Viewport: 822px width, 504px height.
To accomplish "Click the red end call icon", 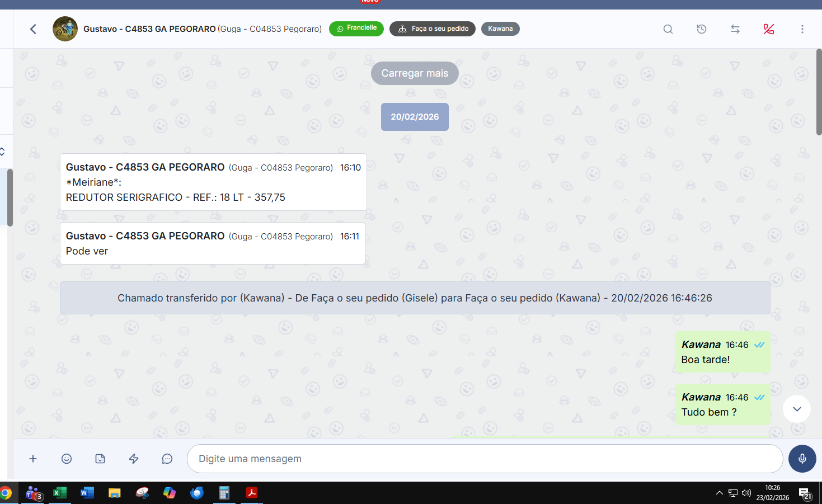I will click(x=768, y=29).
